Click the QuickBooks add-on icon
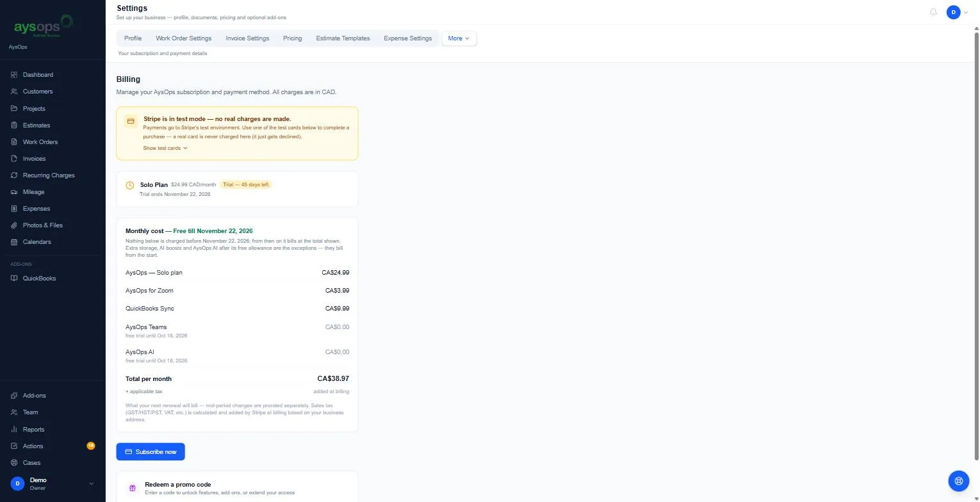Screen dimensions: 980x502 point(14,279)
